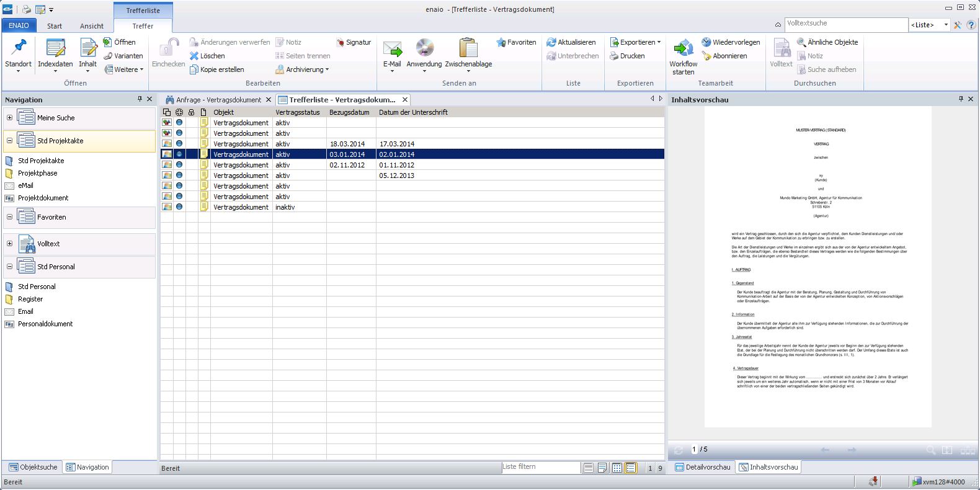Open the Inhalt document content button
This screenshot has width=980, height=490.
click(87, 55)
